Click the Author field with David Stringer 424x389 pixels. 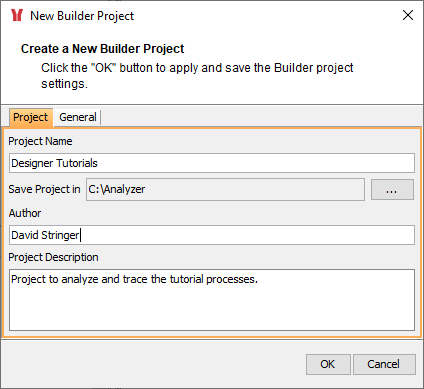coord(212,235)
